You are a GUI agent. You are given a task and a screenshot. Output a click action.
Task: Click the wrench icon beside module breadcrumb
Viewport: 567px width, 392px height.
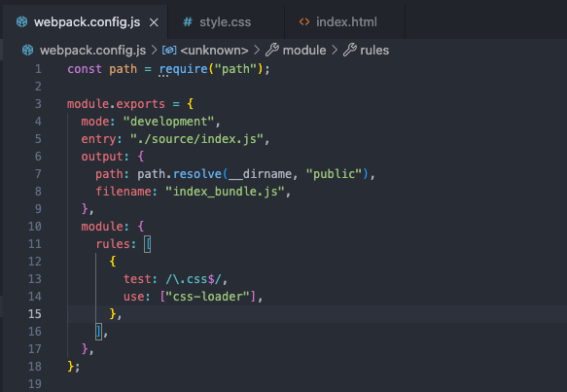click(x=272, y=50)
